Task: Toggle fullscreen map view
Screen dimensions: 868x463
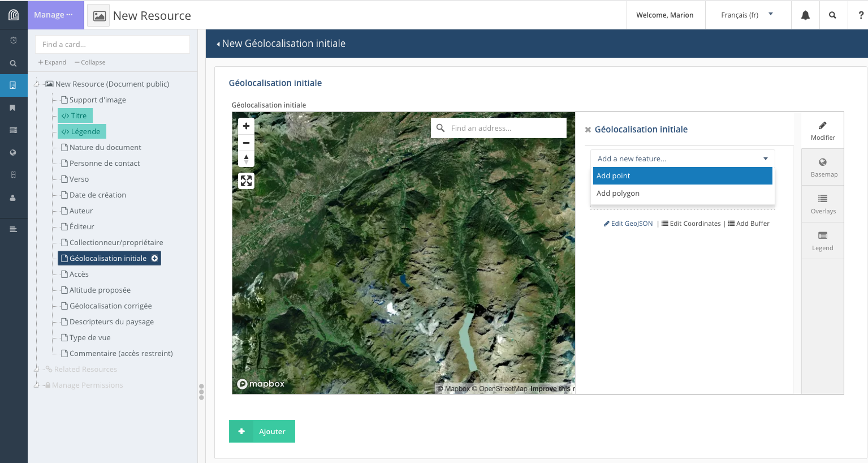Action: tap(246, 181)
